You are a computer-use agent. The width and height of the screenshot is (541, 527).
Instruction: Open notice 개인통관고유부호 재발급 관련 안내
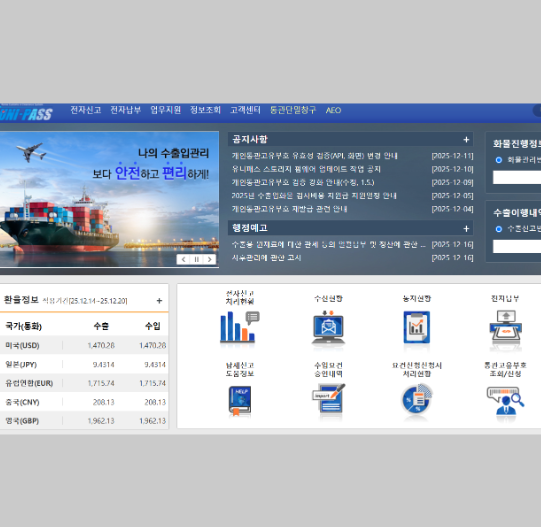(289, 209)
